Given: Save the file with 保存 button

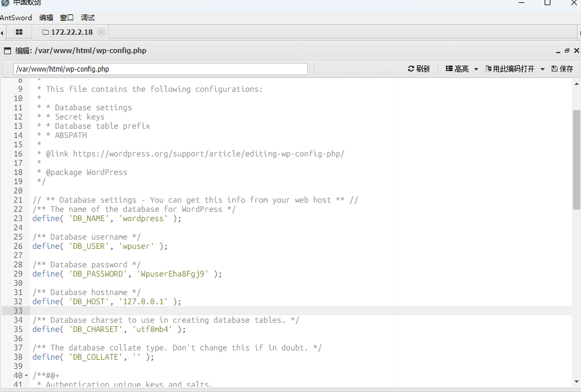Looking at the screenshot, I should click(x=562, y=69).
